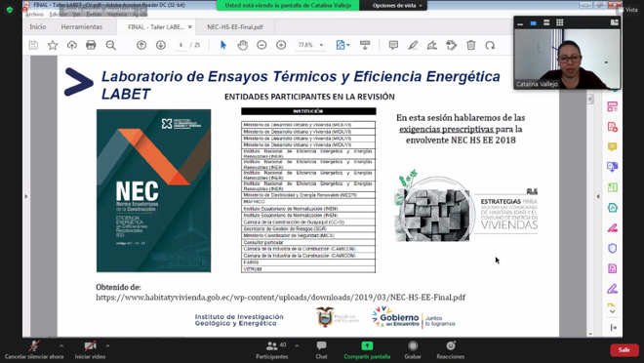Click Vista button at top right
The width and height of the screenshot is (644, 363).
[x=628, y=10]
